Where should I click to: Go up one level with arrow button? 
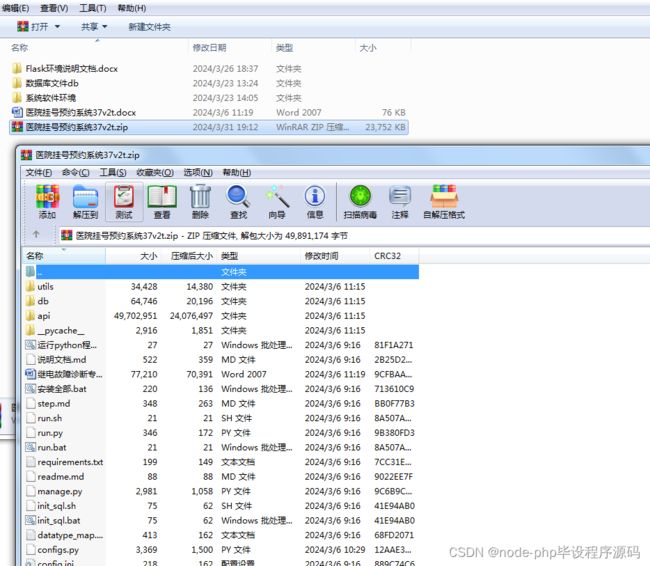[36, 235]
